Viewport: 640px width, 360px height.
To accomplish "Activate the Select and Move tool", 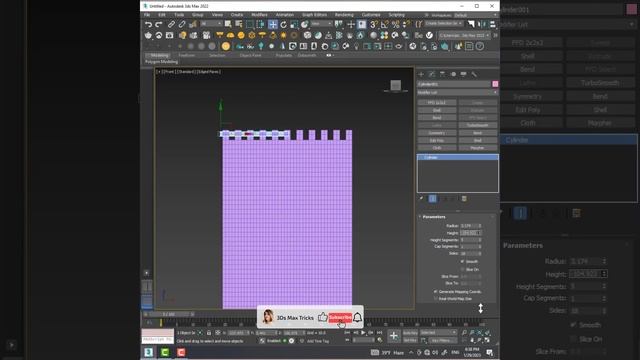I will tap(273, 24).
